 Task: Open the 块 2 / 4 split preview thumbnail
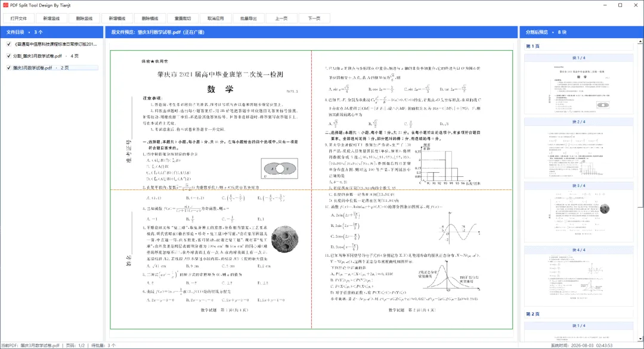click(x=578, y=152)
